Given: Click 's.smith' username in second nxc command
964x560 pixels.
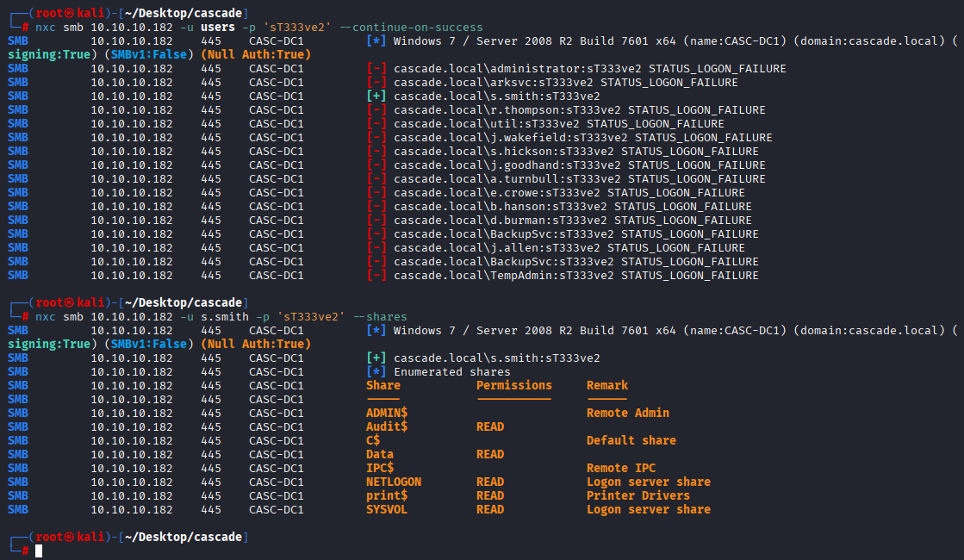Looking at the screenshot, I should point(224,316).
